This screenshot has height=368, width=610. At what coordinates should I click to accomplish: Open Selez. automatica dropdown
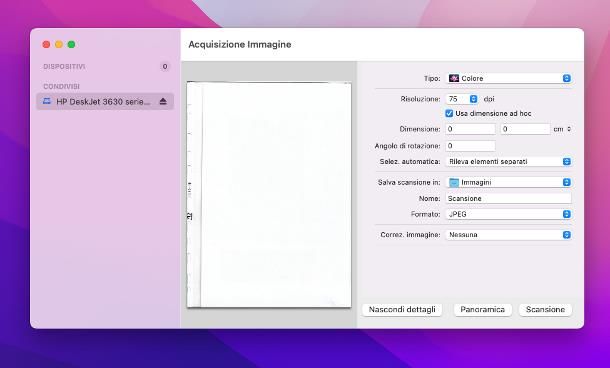[509, 161]
